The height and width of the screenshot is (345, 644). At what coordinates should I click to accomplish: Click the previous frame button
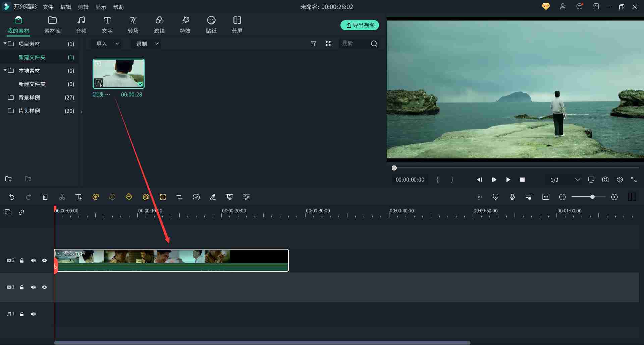[480, 180]
